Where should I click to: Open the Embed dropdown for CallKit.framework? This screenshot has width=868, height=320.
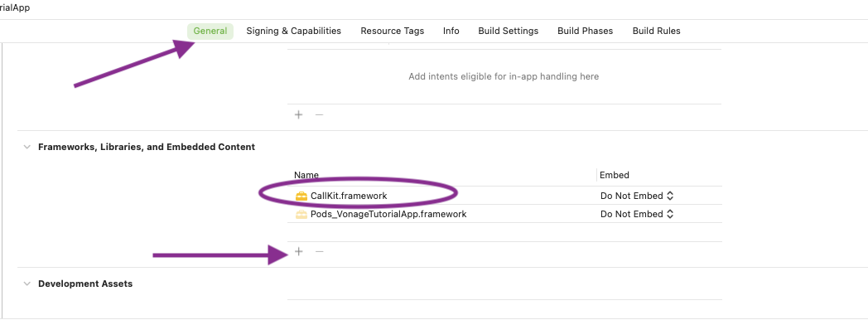click(637, 196)
